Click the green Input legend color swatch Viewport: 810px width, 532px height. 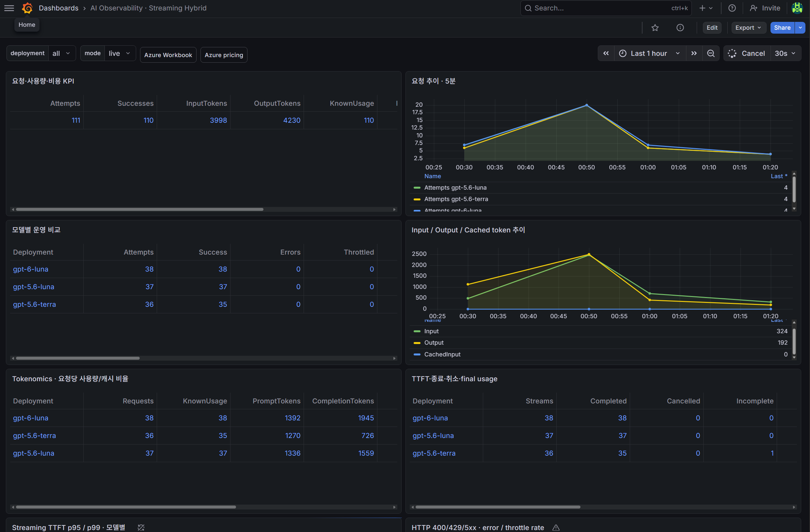pyautogui.click(x=417, y=332)
